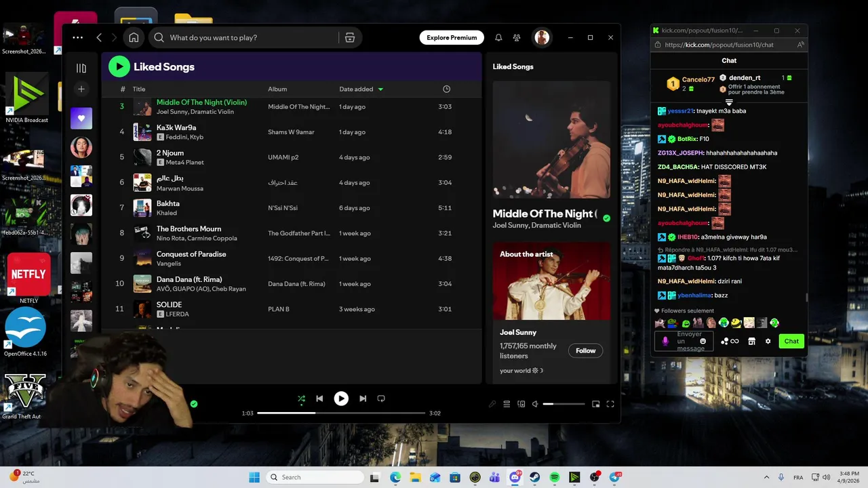The height and width of the screenshot is (488, 868).
Task: Open Discord from the taskbar
Action: pyautogui.click(x=515, y=477)
